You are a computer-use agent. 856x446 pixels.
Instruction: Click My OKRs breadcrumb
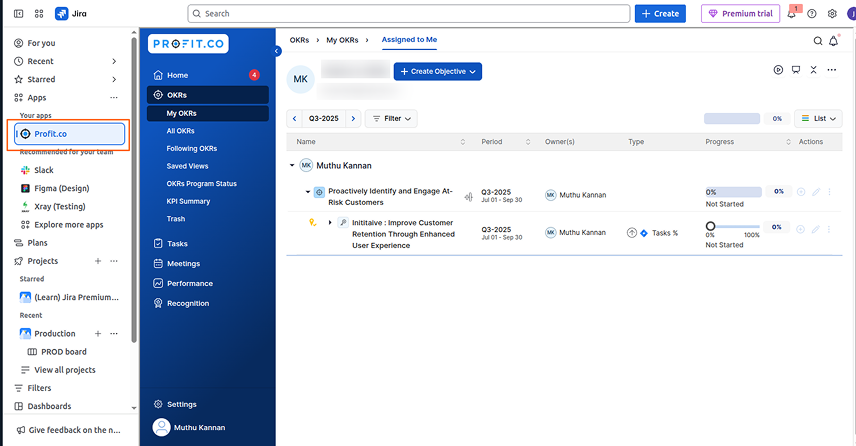342,40
